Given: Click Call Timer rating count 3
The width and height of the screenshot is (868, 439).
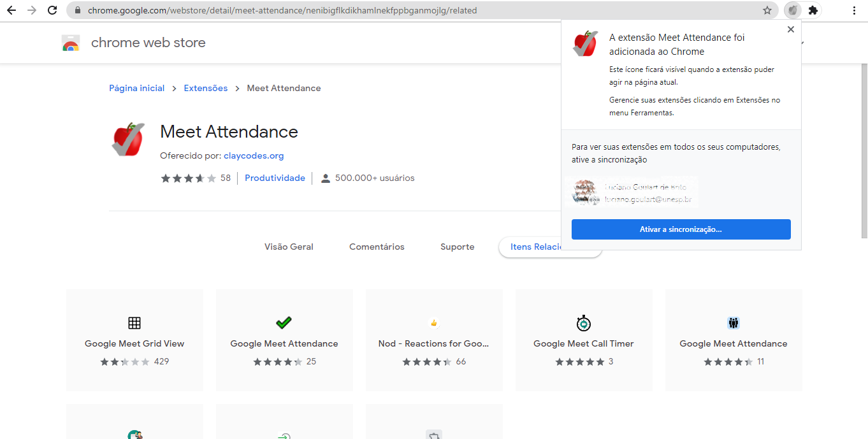Looking at the screenshot, I should pos(611,361).
